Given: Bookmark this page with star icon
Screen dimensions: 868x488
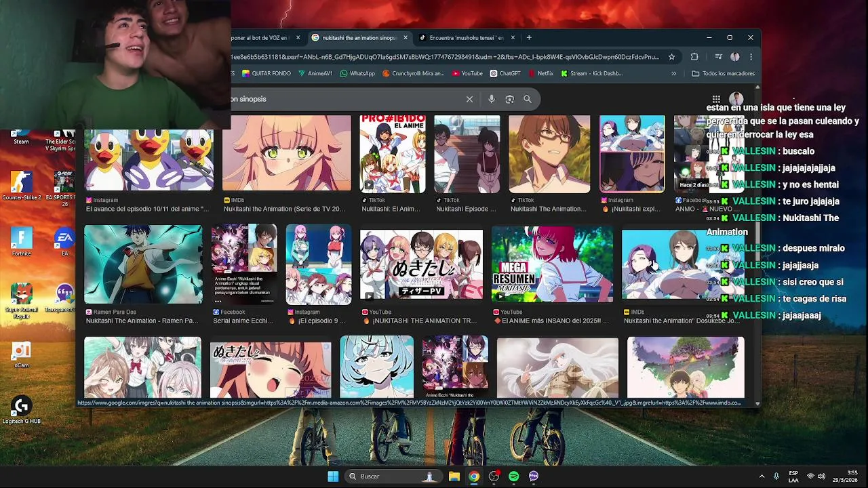Looking at the screenshot, I should pyautogui.click(x=672, y=57).
